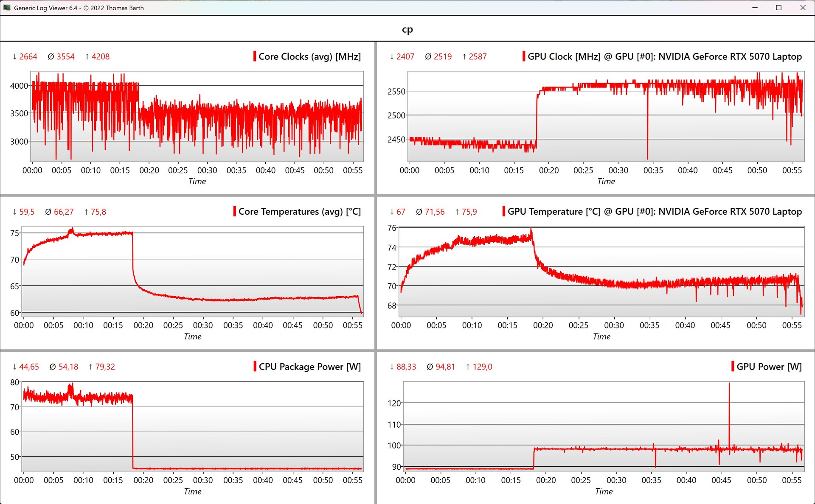
Task: Click the Generic Log Viewer app icon
Action: click(7, 8)
